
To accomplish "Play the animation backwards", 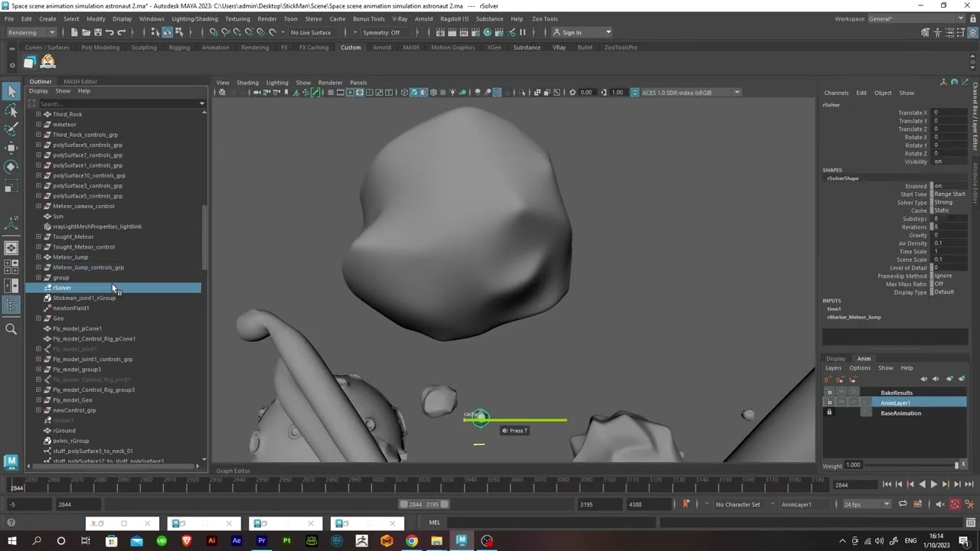I will [922, 484].
